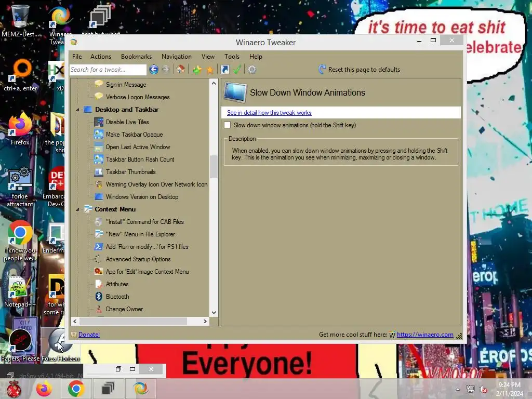Click the task view stacked windows taskbar icon
This screenshot has height=399, width=532.
point(108,389)
